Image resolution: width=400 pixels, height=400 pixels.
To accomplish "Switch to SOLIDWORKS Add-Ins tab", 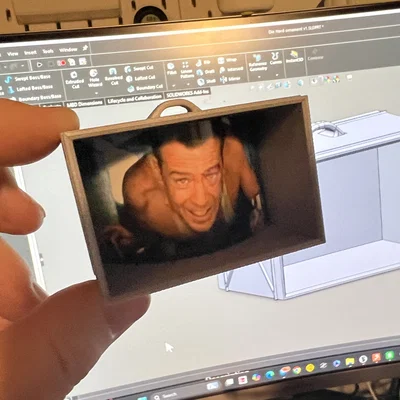I will 188,94.
